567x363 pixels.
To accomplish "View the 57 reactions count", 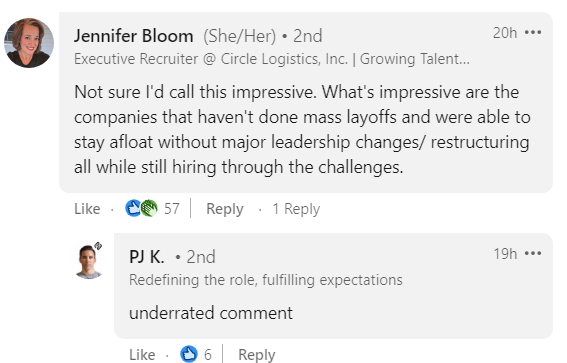I will coord(172,209).
